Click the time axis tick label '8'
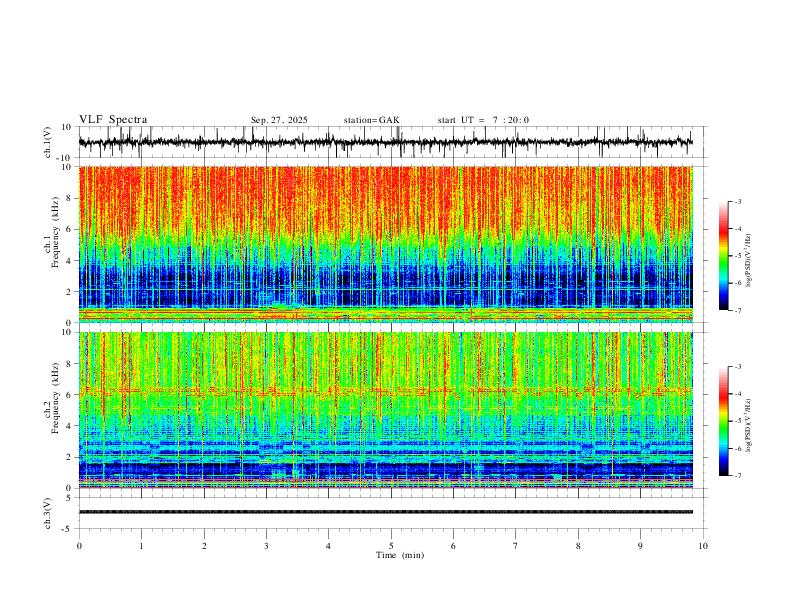Image resolution: width=792 pixels, height=612 pixels. [x=578, y=546]
